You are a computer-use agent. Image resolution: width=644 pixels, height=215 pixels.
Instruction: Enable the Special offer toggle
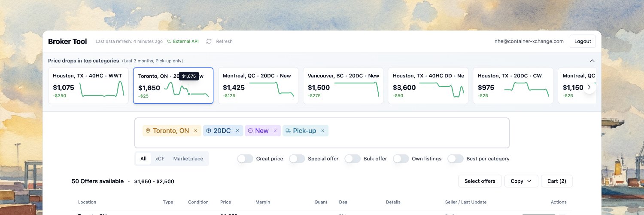tap(297, 159)
